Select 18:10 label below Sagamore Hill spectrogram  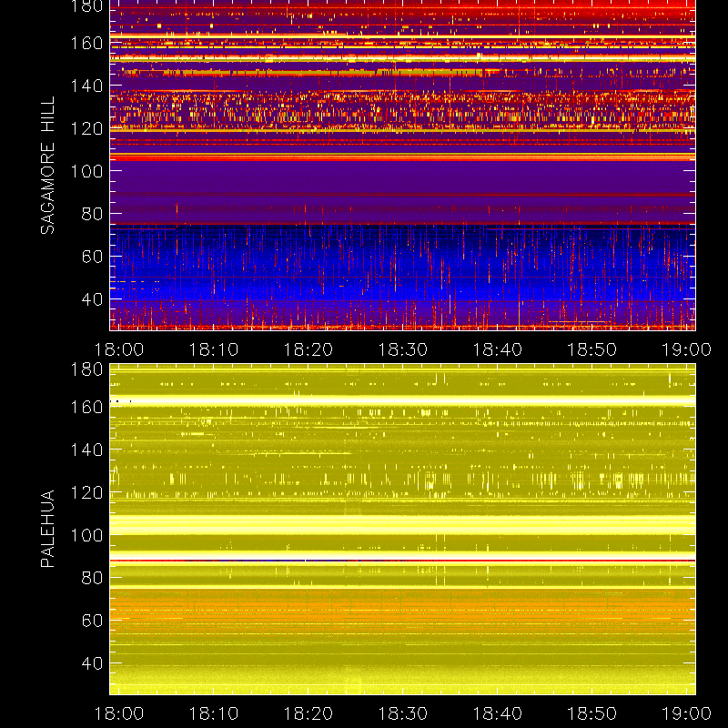214,349
